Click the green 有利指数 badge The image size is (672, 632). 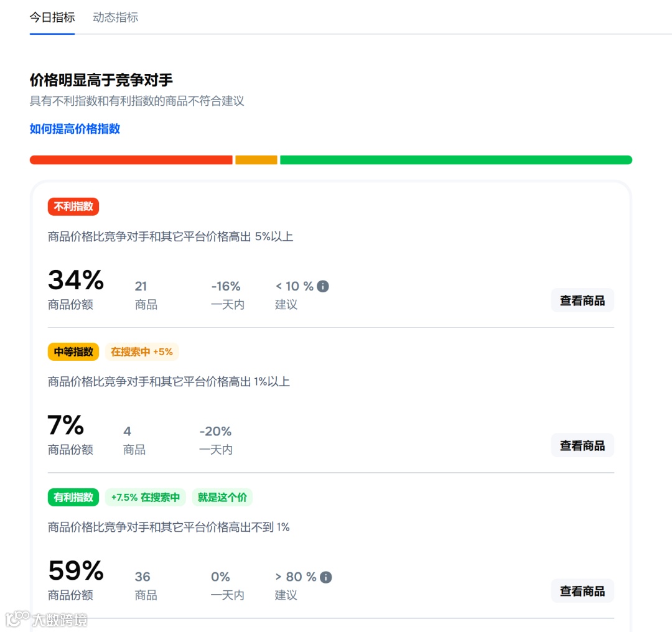point(73,497)
